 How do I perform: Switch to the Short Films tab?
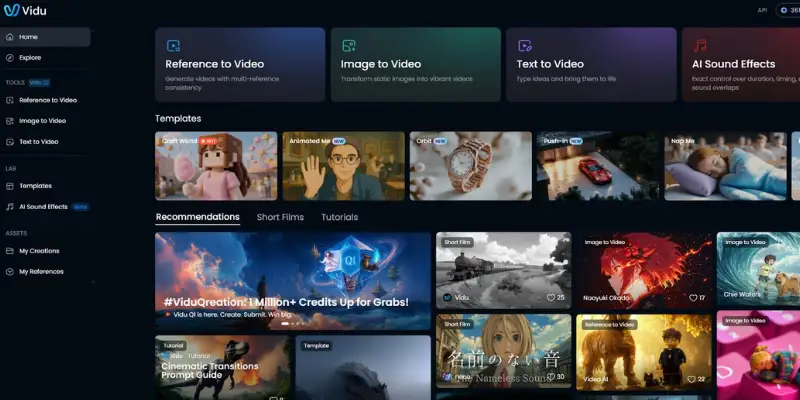pos(280,217)
